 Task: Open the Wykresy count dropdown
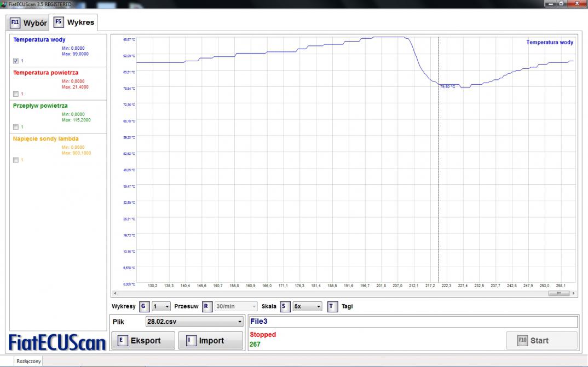[161, 306]
